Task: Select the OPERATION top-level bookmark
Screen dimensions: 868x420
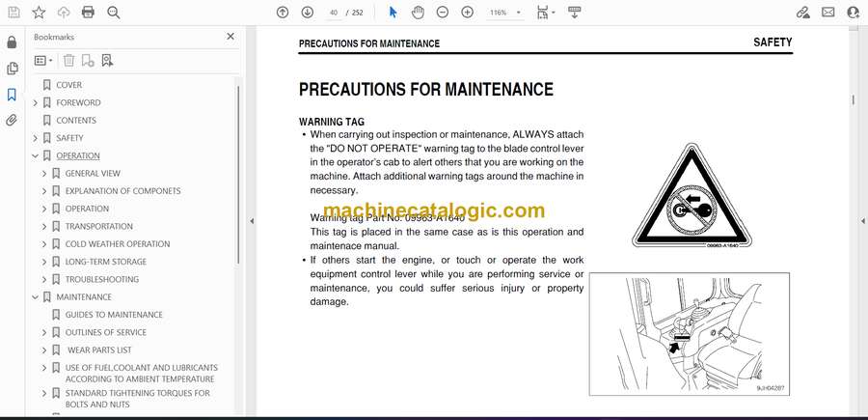Action: pos(78,156)
